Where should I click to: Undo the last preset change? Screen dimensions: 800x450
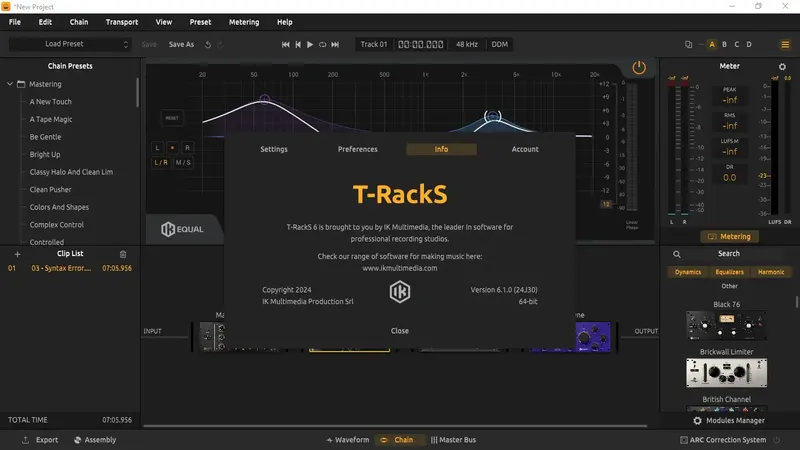[x=208, y=44]
